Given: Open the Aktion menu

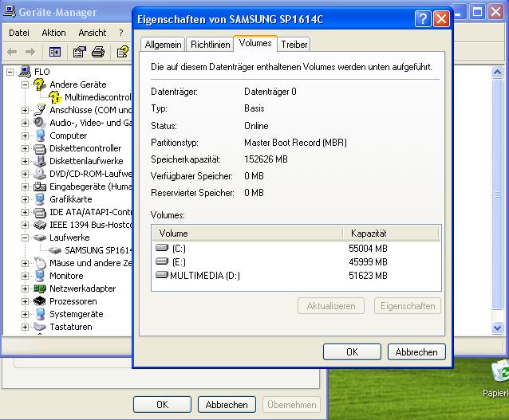Looking at the screenshot, I should pos(53,33).
